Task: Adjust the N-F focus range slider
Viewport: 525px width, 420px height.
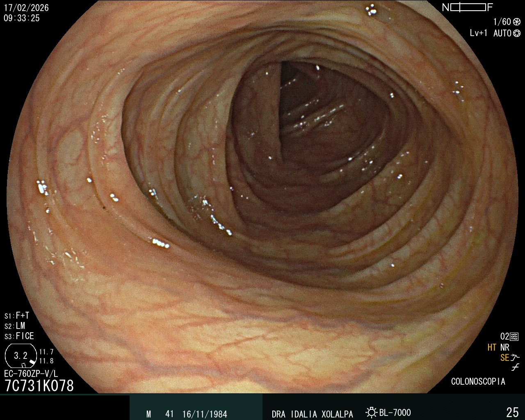Action: (x=468, y=7)
